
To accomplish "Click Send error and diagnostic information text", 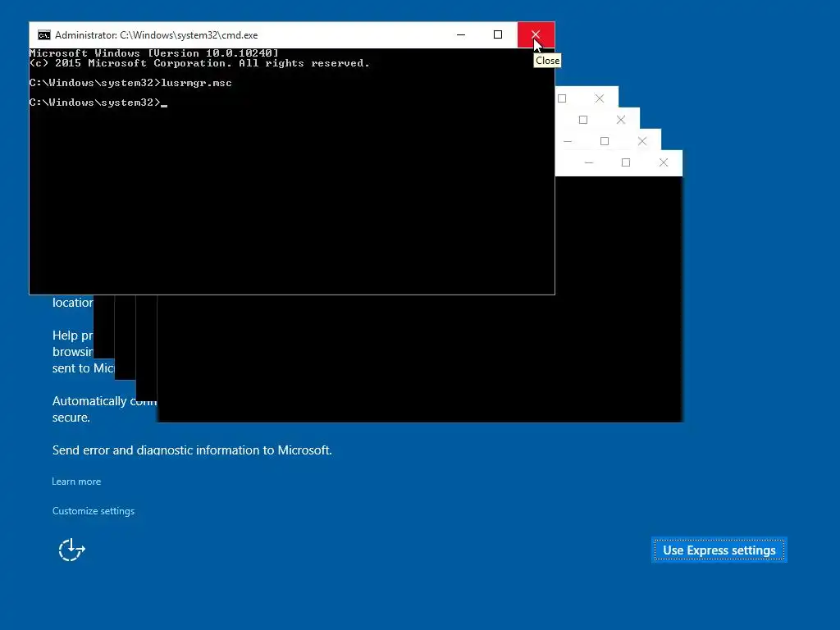I will 192,450.
